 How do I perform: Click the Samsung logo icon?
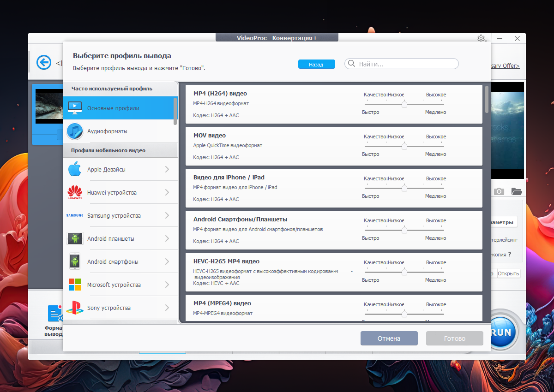tap(75, 215)
